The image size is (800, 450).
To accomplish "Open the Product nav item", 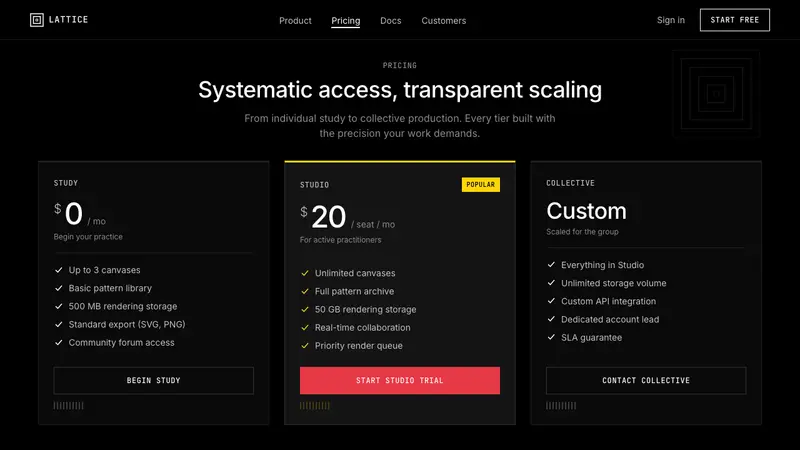I will click(x=295, y=21).
